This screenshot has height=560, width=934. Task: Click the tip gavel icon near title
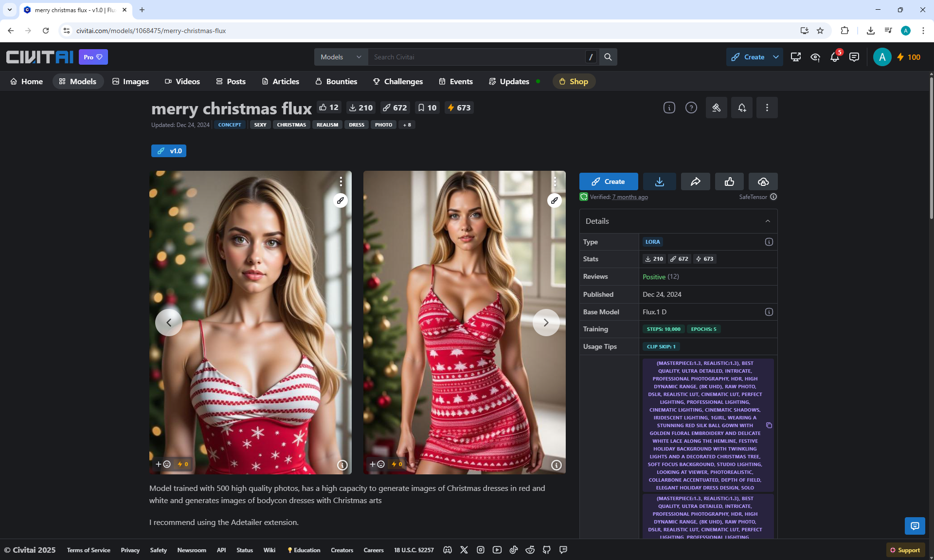tap(716, 108)
